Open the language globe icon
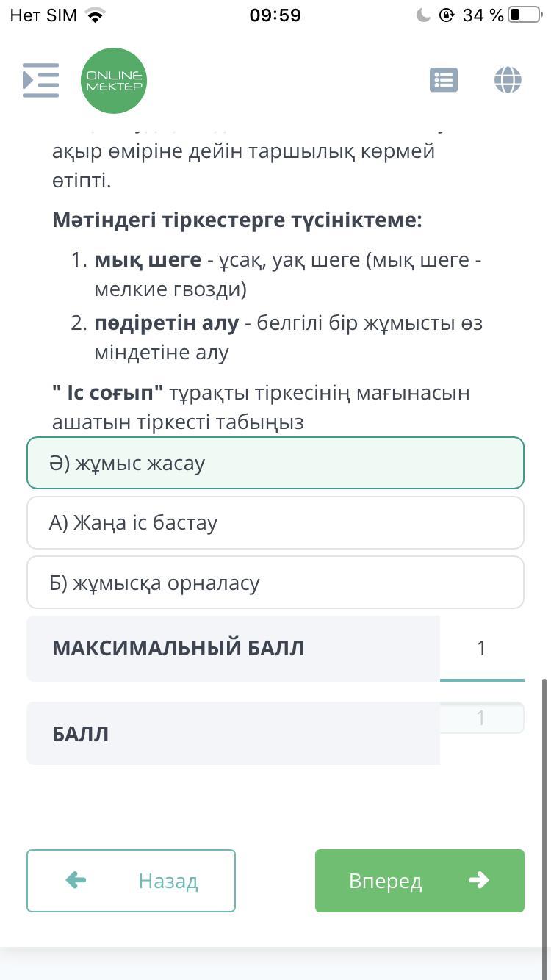This screenshot has width=551, height=980. pos(508,80)
